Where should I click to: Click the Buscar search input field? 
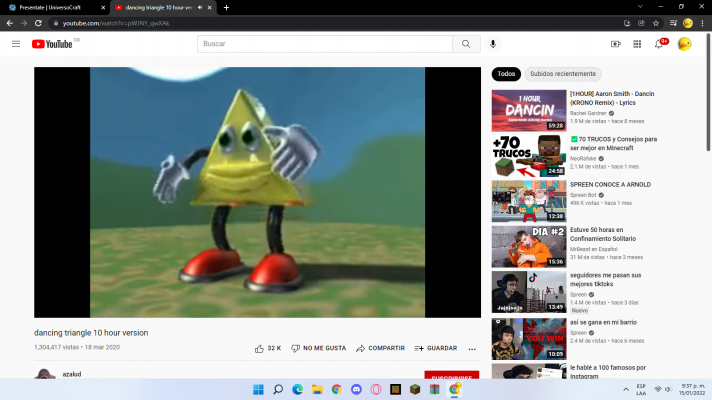click(x=324, y=44)
